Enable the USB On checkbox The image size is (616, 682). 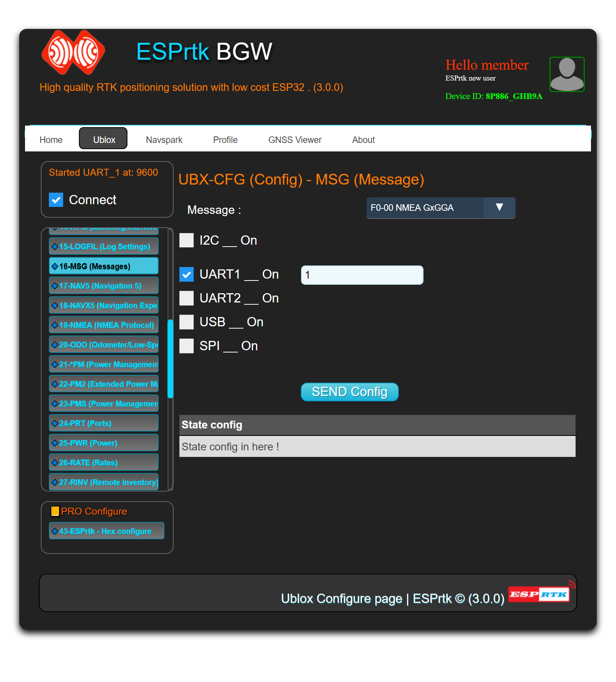[187, 322]
